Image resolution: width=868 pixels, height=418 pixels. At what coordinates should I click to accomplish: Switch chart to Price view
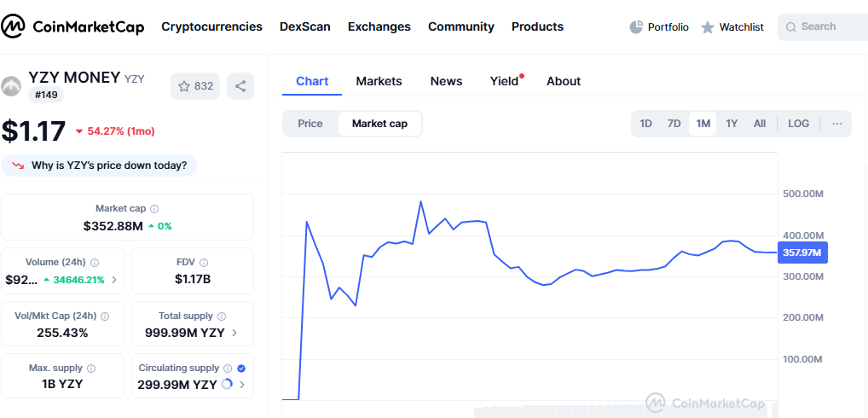[x=310, y=124]
